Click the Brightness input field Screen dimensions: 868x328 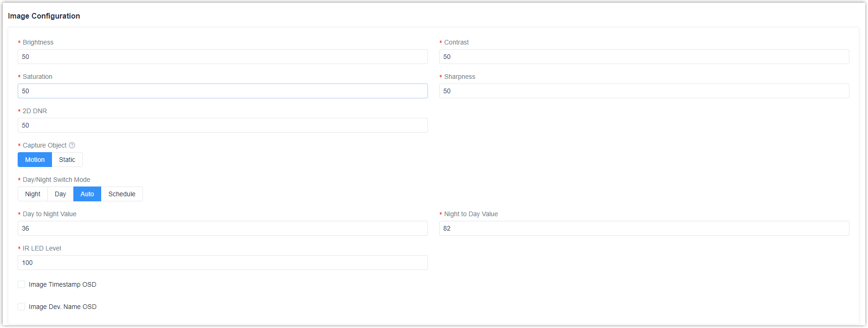(x=223, y=57)
